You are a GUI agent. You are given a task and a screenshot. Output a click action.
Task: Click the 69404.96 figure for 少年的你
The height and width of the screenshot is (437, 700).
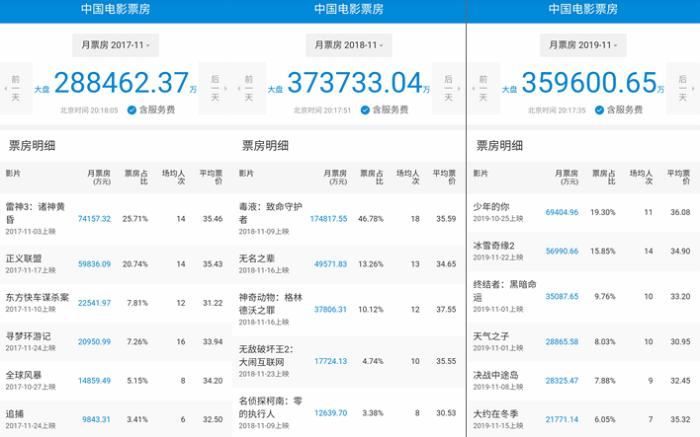[x=562, y=212]
